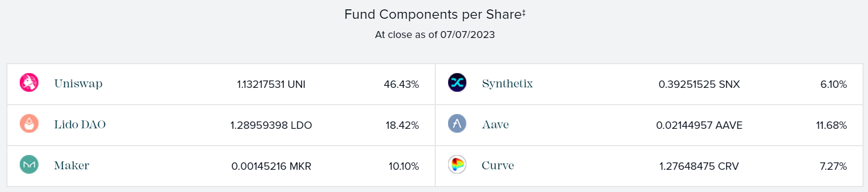868x192 pixels.
Task: Click the pink Uniswap unicorn icon
Action: click(29, 82)
